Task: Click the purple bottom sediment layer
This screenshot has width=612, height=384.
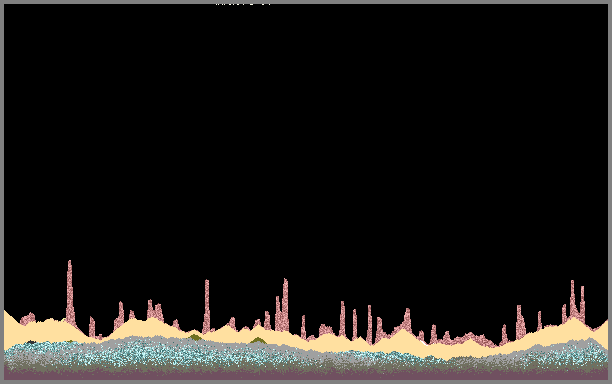Action: 306,375
